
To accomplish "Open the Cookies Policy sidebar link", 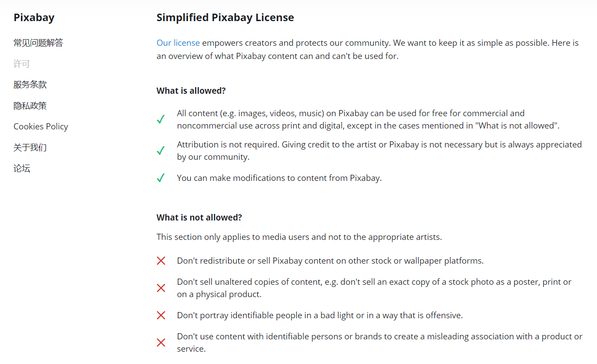I will click(41, 126).
